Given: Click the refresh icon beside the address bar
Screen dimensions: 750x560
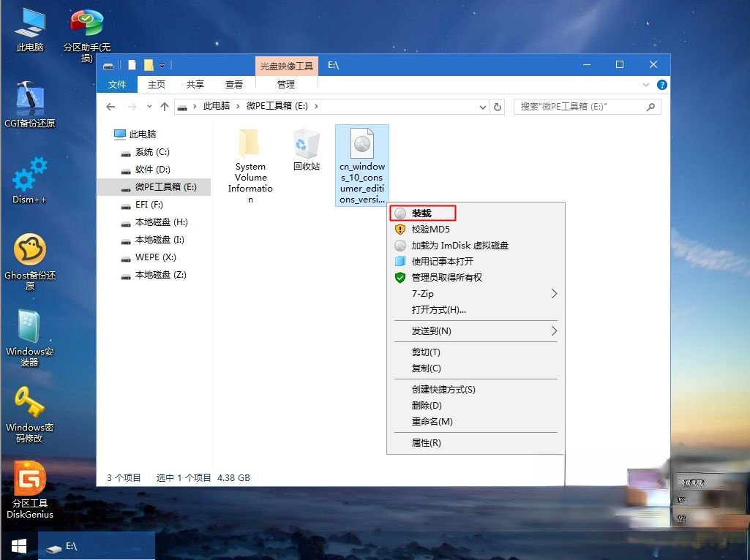Looking at the screenshot, I should 498,106.
